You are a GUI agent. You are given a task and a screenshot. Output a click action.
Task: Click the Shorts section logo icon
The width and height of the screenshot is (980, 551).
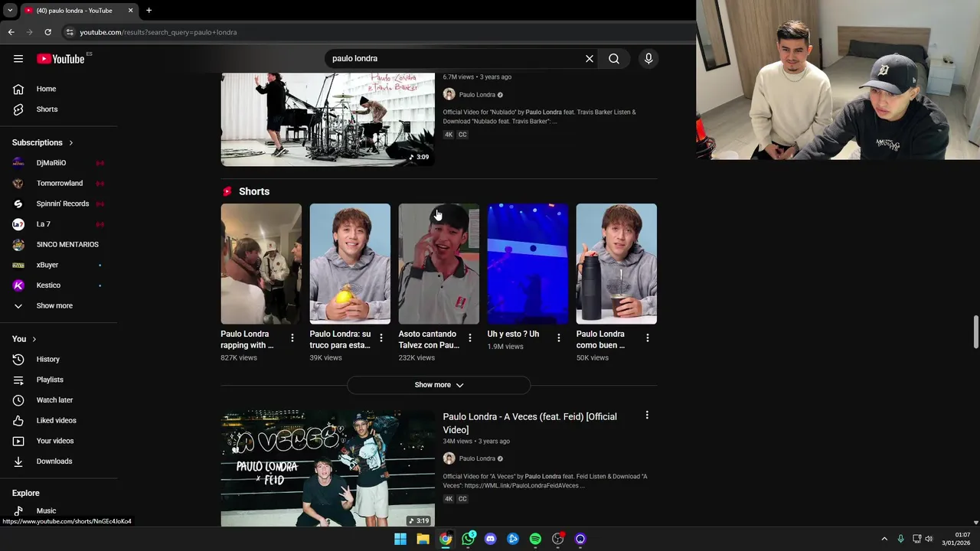(x=227, y=191)
